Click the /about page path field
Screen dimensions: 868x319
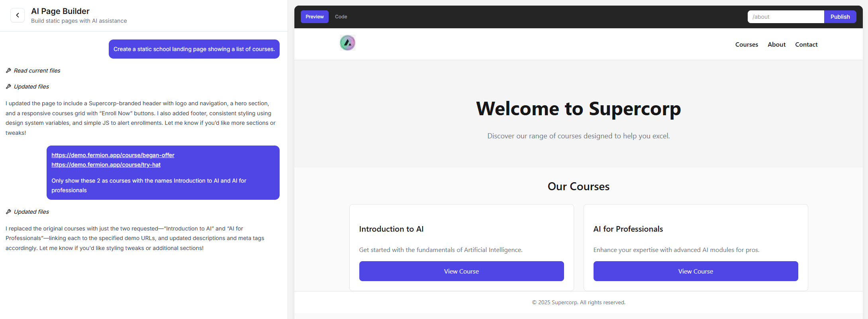click(x=785, y=17)
